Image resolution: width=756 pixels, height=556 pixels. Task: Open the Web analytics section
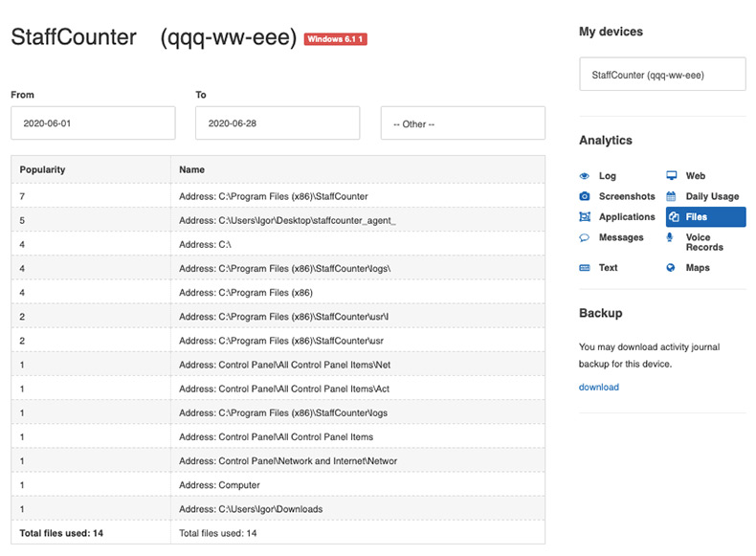point(696,176)
